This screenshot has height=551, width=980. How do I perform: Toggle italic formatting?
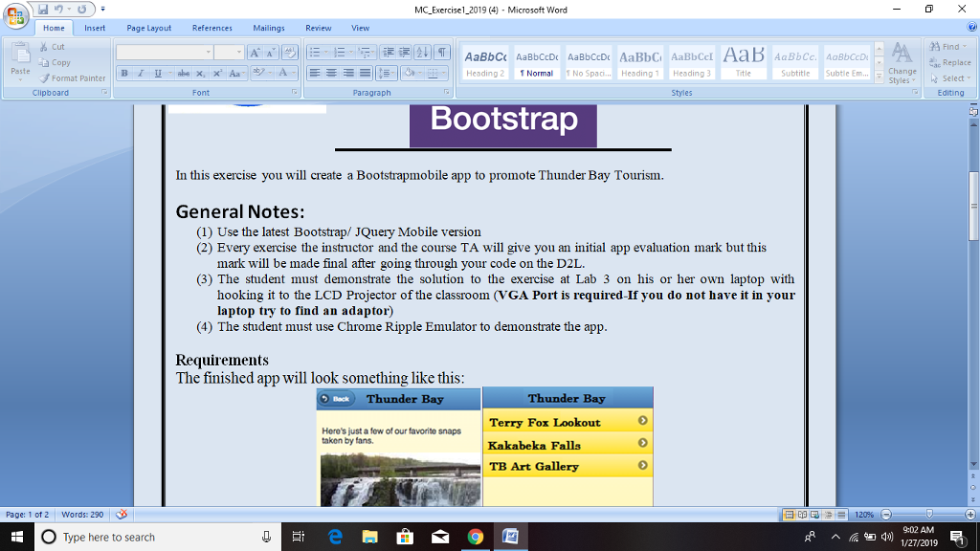140,73
